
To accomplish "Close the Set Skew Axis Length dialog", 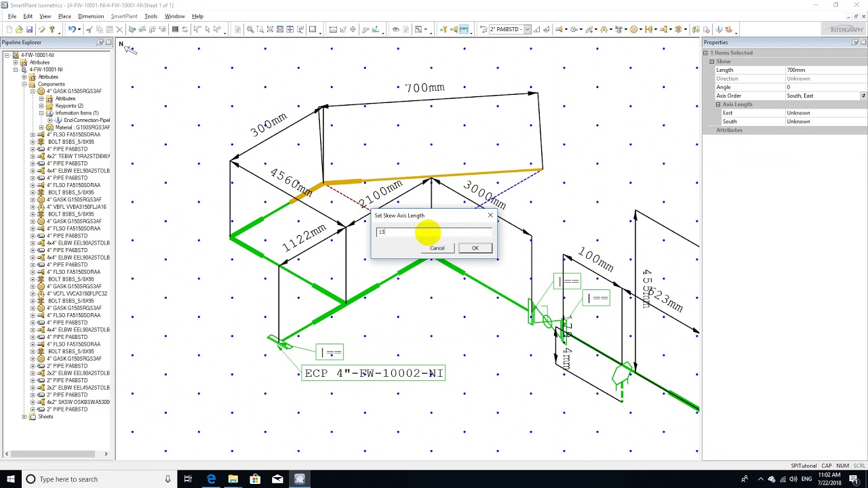I will 490,216.
